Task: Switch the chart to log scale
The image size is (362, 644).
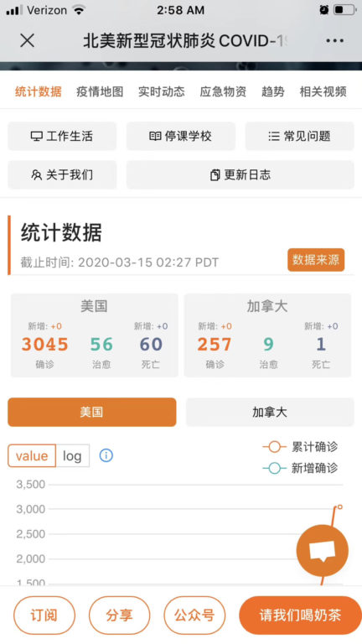Action: pos(72,455)
